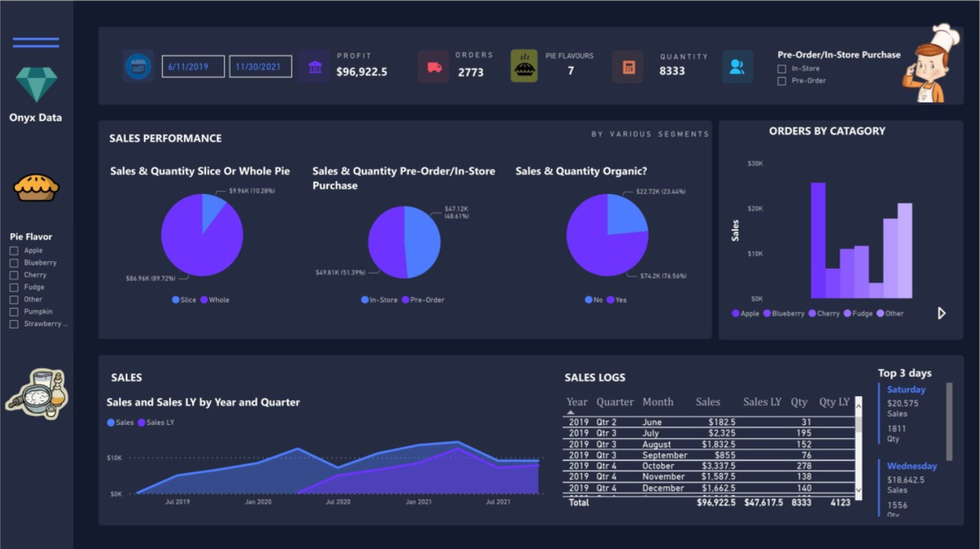
Task: Select the Blueberry legend swatch
Action: tap(767, 313)
